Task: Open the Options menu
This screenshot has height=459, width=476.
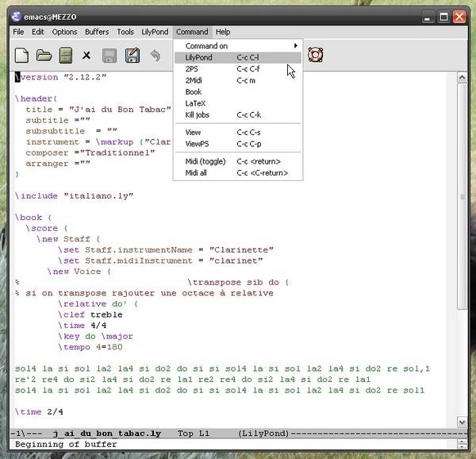Action: click(x=65, y=32)
